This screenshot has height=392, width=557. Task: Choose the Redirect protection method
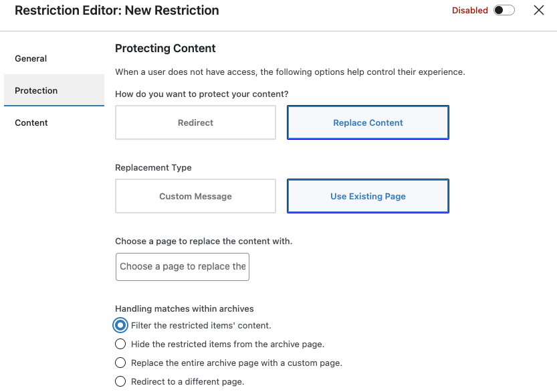click(x=195, y=122)
